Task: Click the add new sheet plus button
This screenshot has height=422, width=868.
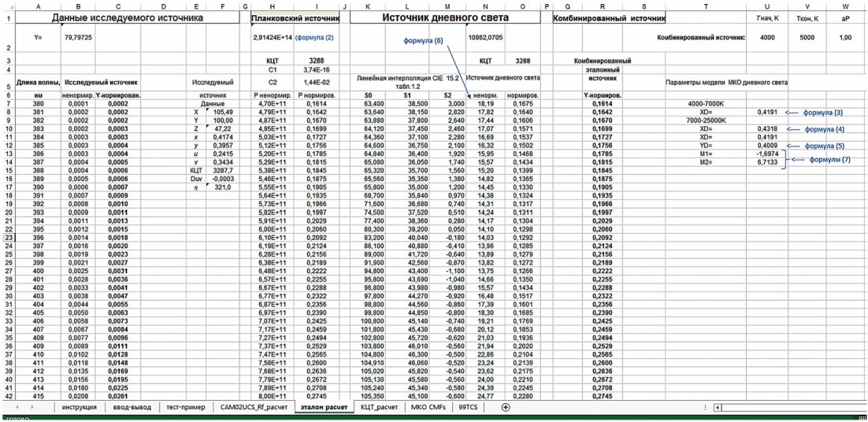Action: (506, 407)
